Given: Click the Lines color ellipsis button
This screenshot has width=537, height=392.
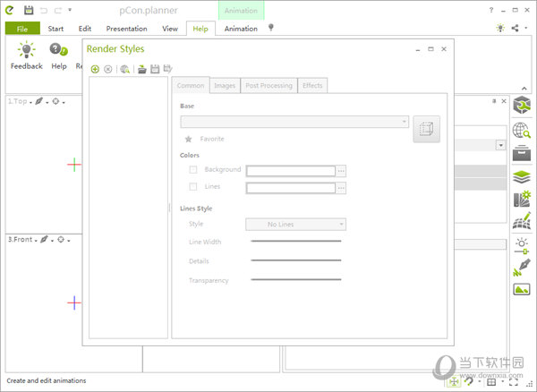Looking at the screenshot, I should (341, 188).
